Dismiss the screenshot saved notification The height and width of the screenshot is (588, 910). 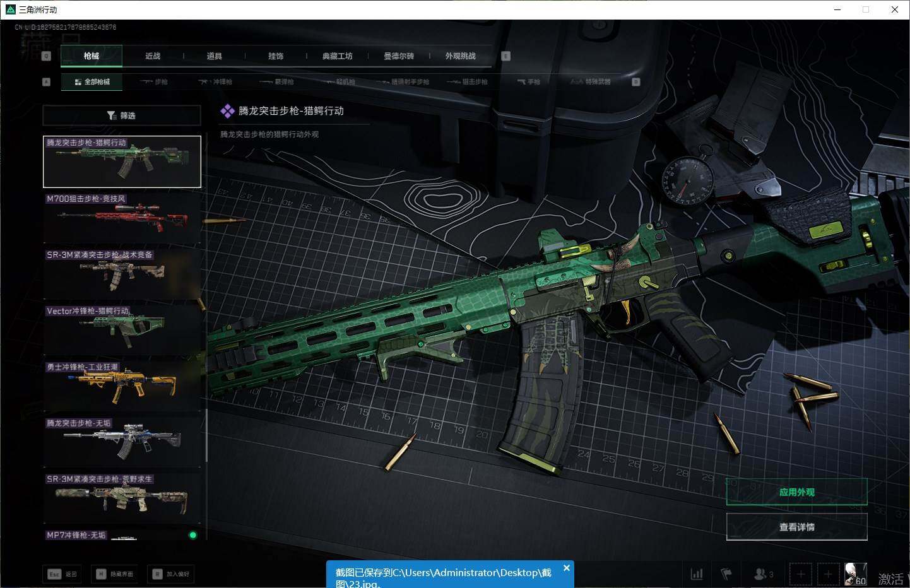point(566,568)
